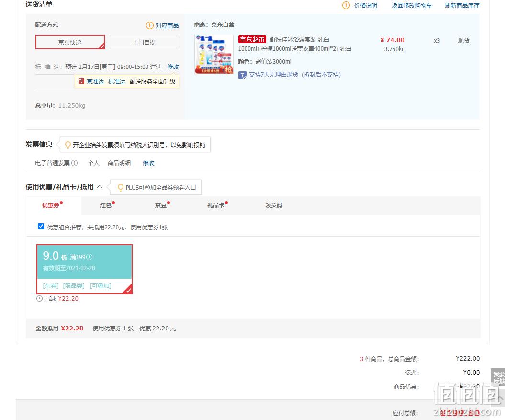Click the 商家: 京东自营 label
Image resolution: width=505 pixels, height=420 pixels.
(x=214, y=24)
